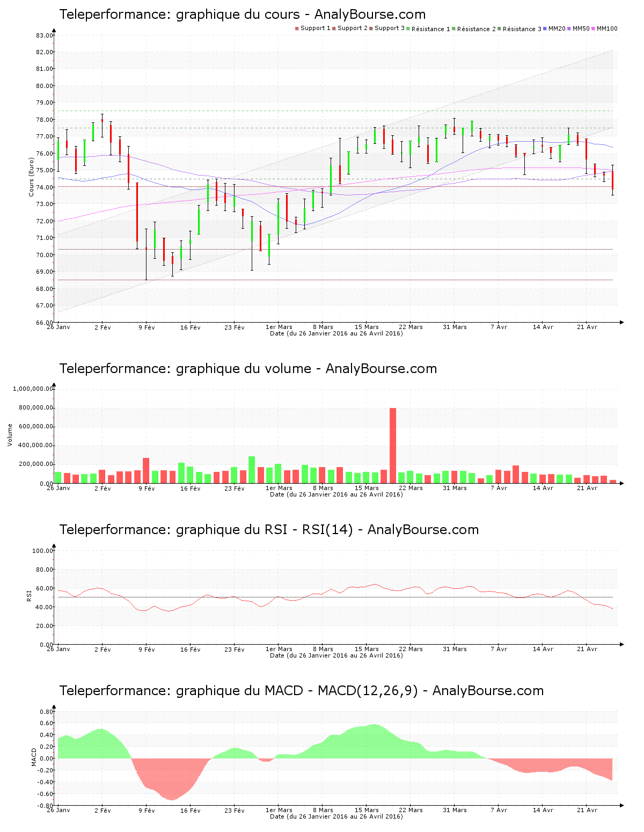
Task: Select the Résistance 3 legend label
Action: [x=522, y=29]
